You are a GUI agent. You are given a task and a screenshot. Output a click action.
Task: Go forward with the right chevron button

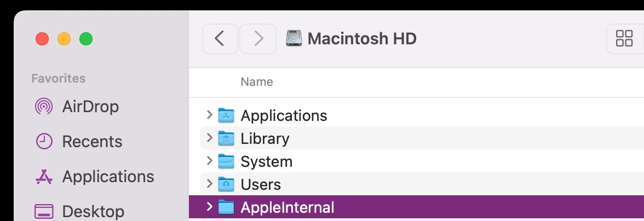(x=258, y=39)
